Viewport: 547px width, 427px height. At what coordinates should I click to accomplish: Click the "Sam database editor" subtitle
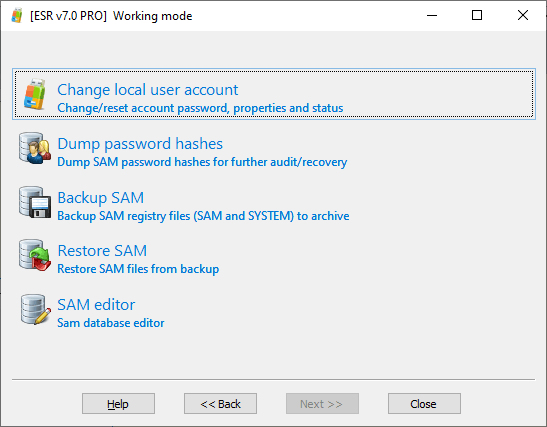click(x=111, y=323)
